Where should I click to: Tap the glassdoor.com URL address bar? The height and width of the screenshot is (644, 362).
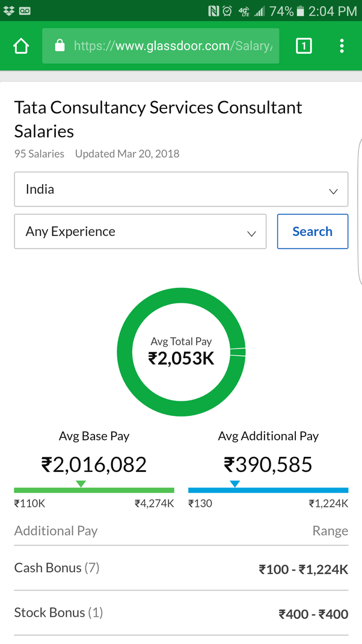161,46
